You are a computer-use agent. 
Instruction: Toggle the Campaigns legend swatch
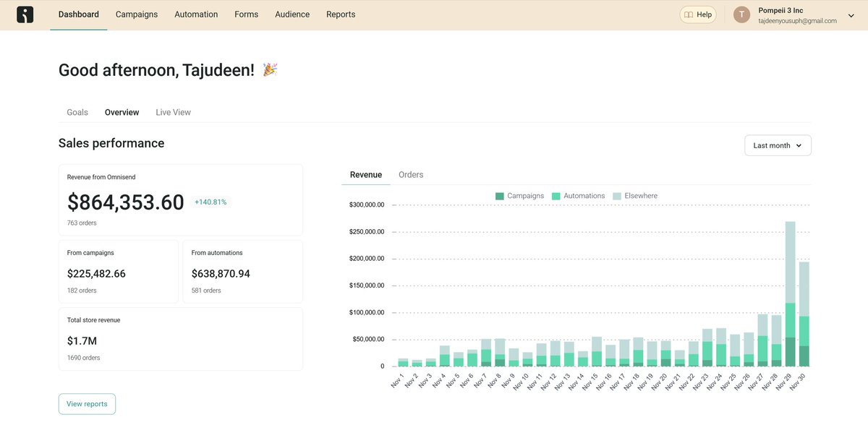tap(500, 196)
